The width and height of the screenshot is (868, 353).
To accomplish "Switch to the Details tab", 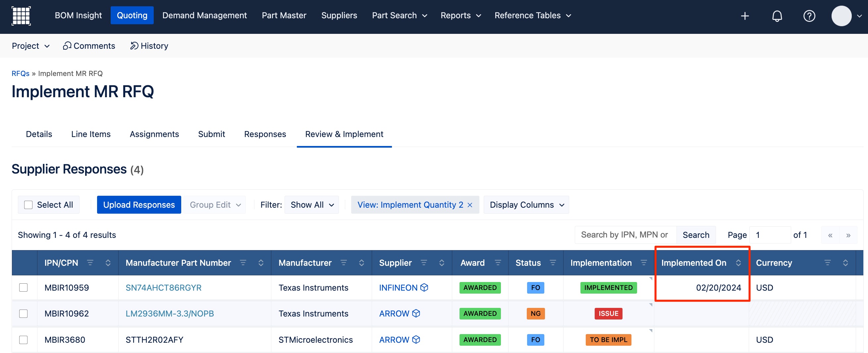I will pos(39,134).
